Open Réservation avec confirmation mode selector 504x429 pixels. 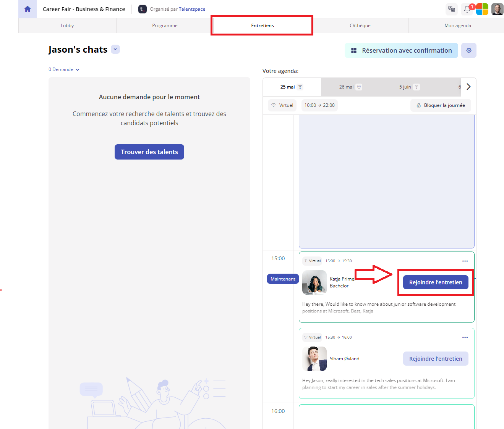[401, 50]
